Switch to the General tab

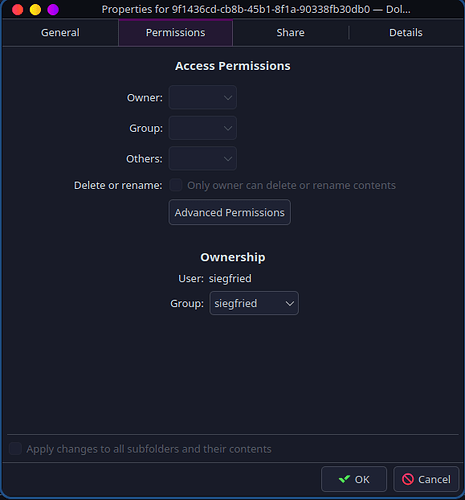60,33
